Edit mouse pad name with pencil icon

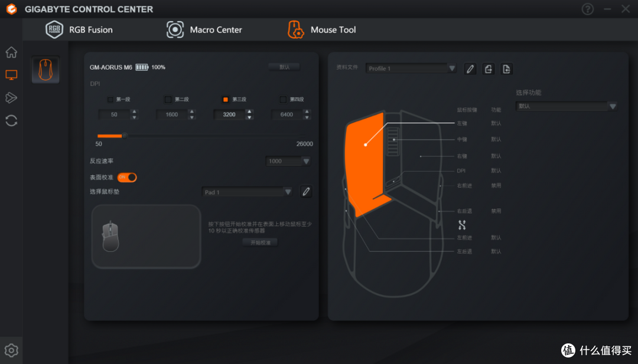coord(306,191)
